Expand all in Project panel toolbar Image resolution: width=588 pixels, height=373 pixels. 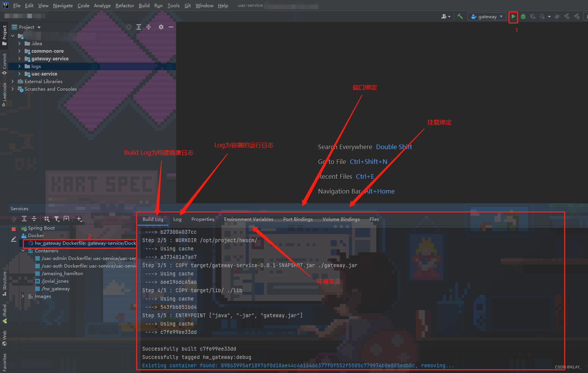coord(139,27)
